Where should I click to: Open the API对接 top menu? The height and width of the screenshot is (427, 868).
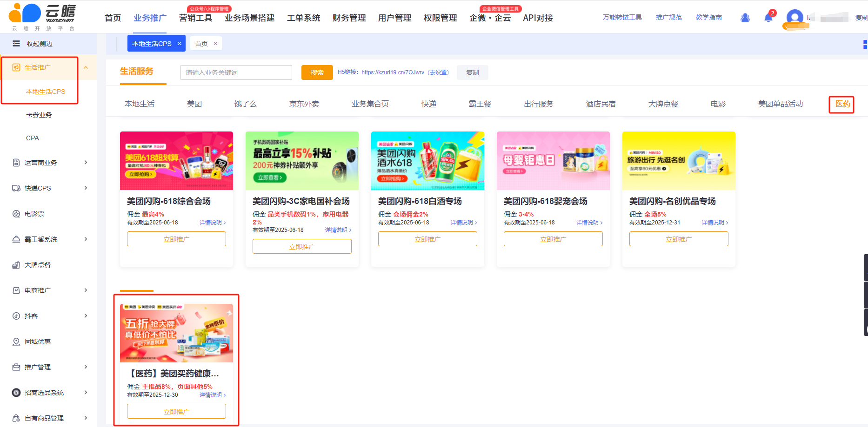point(538,18)
